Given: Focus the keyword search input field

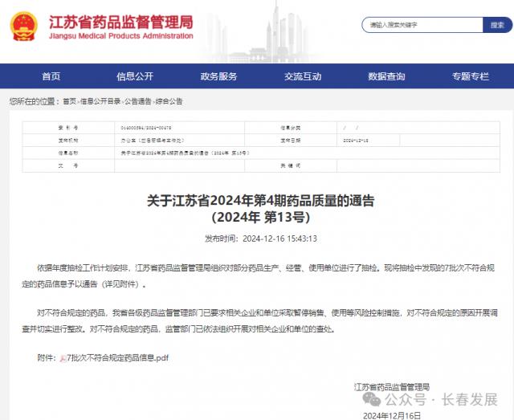Looking at the screenshot, I should click(x=421, y=25).
